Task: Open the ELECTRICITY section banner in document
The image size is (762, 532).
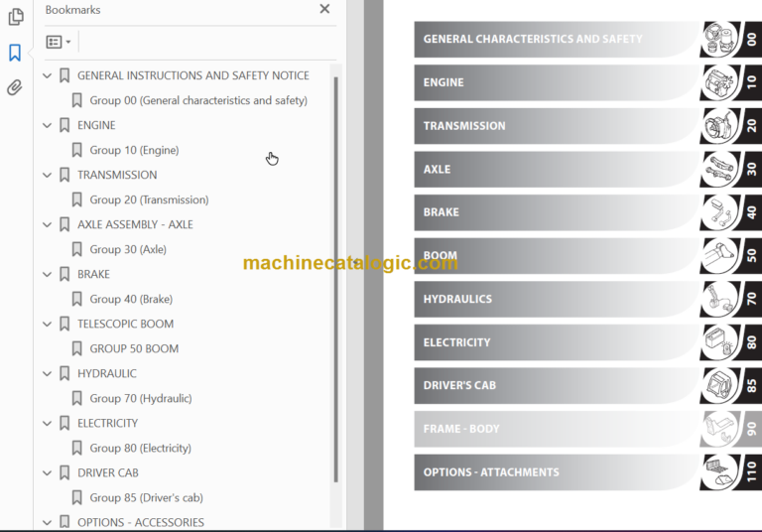Action: pos(557,342)
